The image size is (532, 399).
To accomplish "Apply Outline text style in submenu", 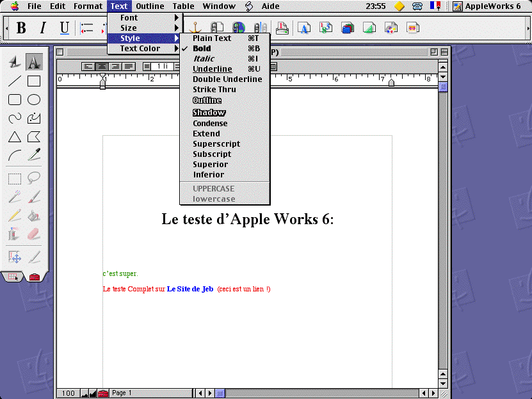I will (225, 101).
